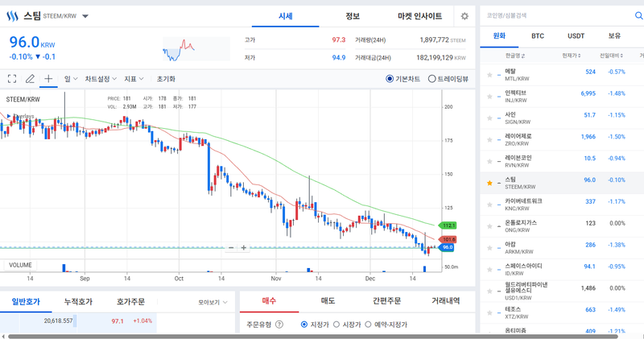Select the pencil drawing tool
Viewport: 644px width, 339px height.
[30, 79]
